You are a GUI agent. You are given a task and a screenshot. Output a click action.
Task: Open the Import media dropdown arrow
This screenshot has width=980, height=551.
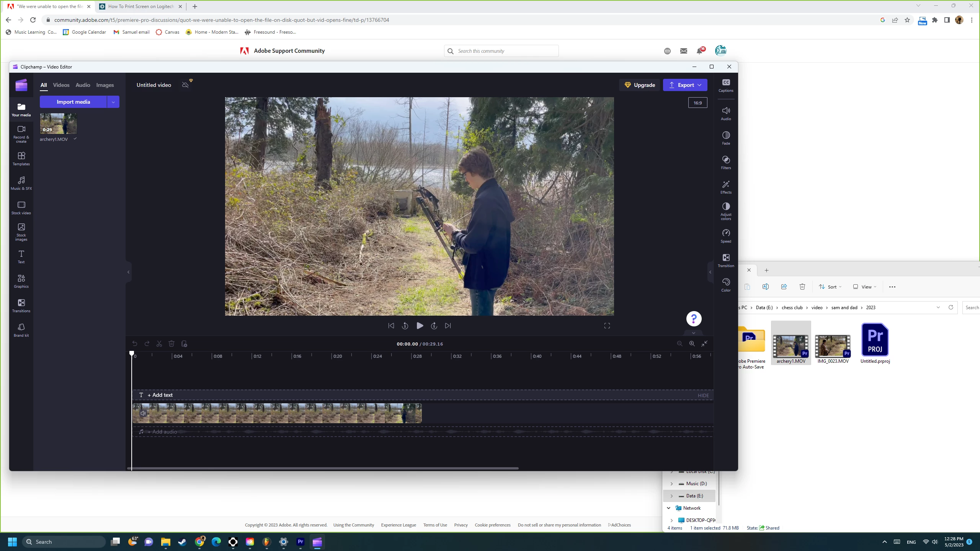pos(113,102)
